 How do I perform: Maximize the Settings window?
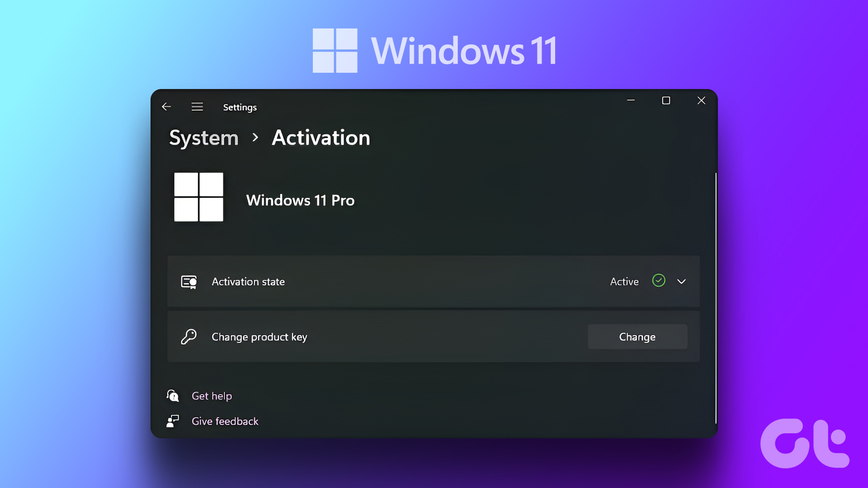click(x=666, y=100)
